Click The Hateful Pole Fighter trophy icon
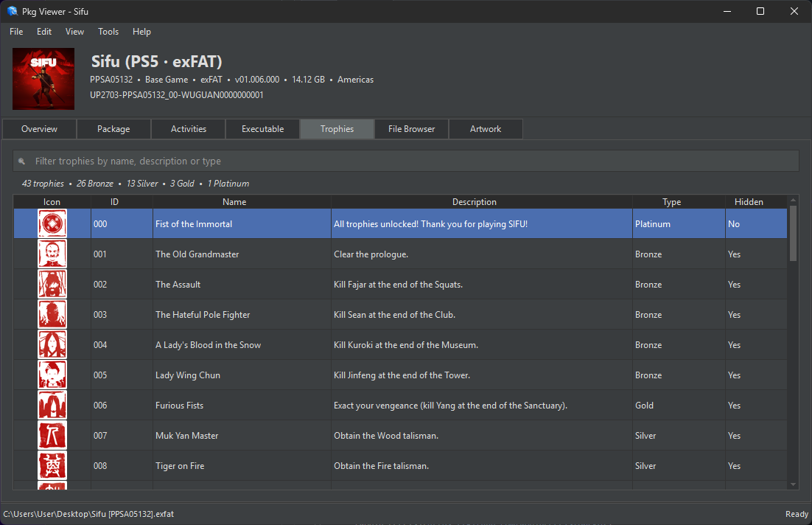 (52, 314)
